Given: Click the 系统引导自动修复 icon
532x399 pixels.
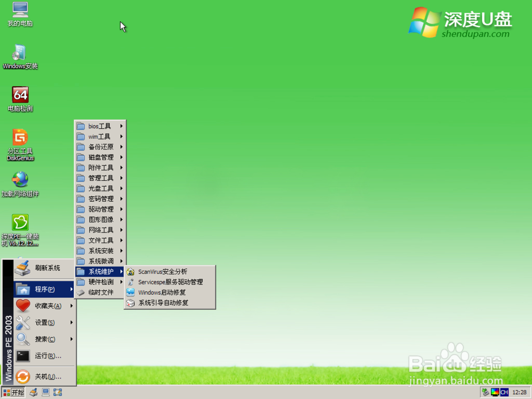Looking at the screenshot, I should click(x=130, y=303).
